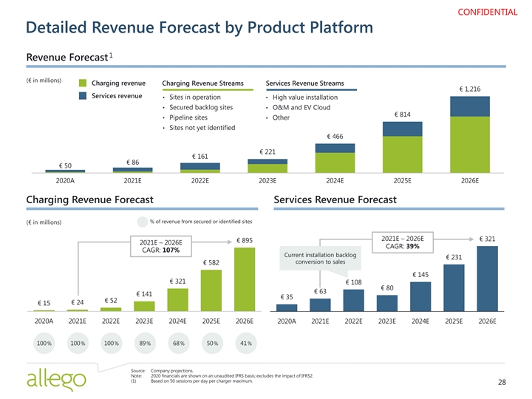
Task: Click the blue Services revenue legend swatch
Action: tap(84, 97)
